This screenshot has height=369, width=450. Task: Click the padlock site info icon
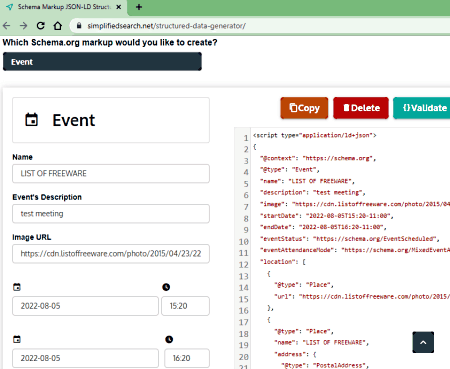point(79,26)
